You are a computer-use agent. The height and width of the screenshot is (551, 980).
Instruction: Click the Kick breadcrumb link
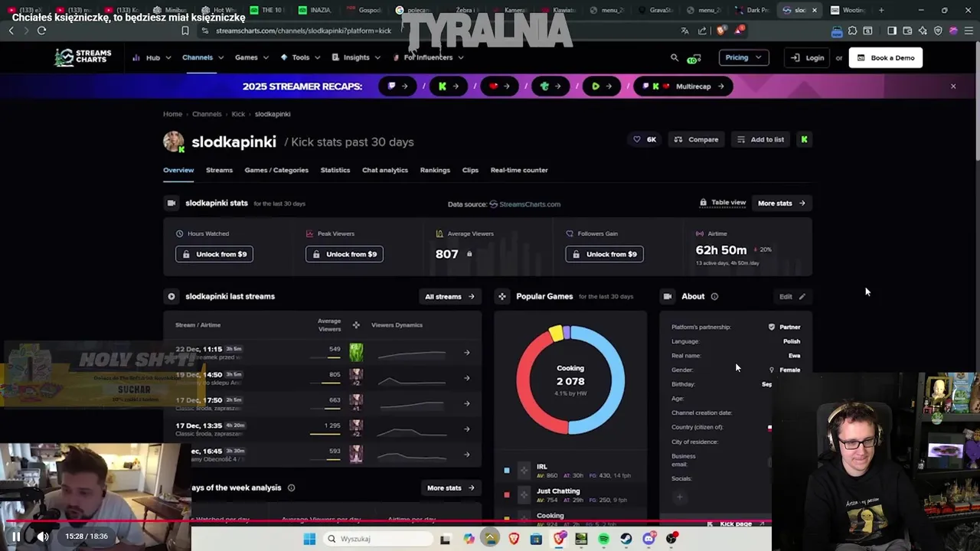pos(238,114)
